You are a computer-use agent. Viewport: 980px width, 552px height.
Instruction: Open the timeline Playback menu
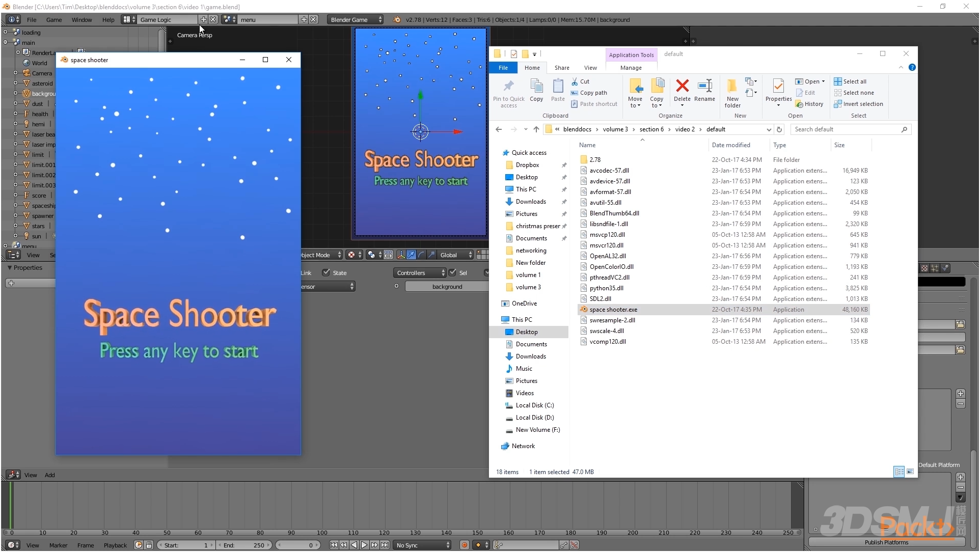(x=115, y=545)
